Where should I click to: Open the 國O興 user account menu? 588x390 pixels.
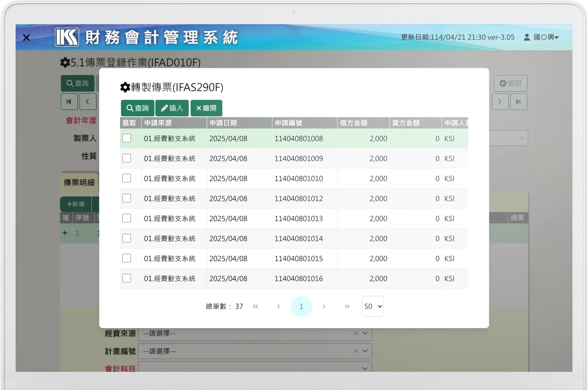546,37
